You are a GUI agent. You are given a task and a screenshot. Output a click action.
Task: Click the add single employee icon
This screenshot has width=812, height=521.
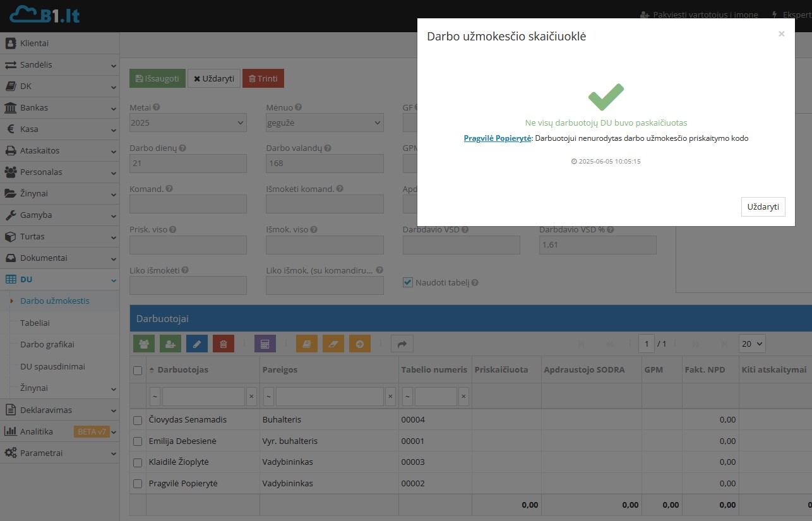tap(170, 344)
